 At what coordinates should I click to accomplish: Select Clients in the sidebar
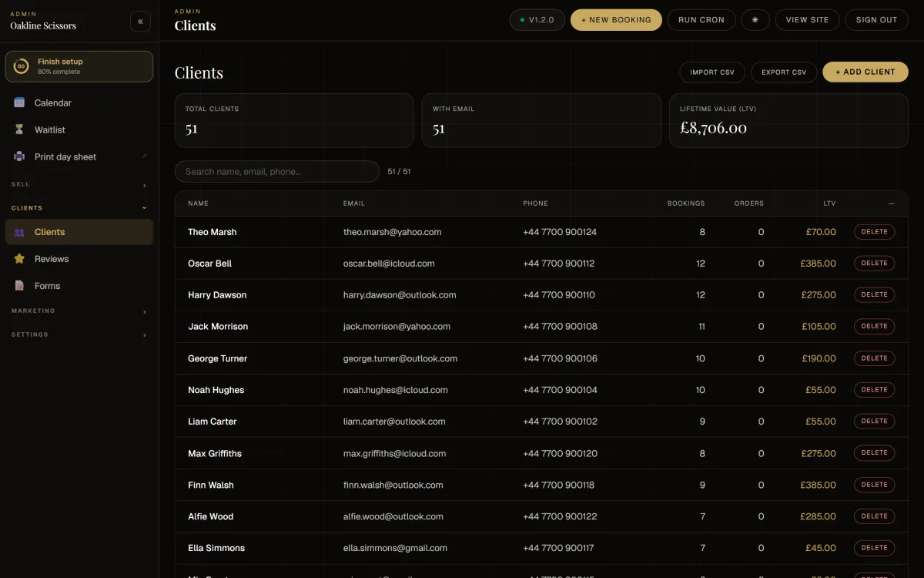click(79, 232)
